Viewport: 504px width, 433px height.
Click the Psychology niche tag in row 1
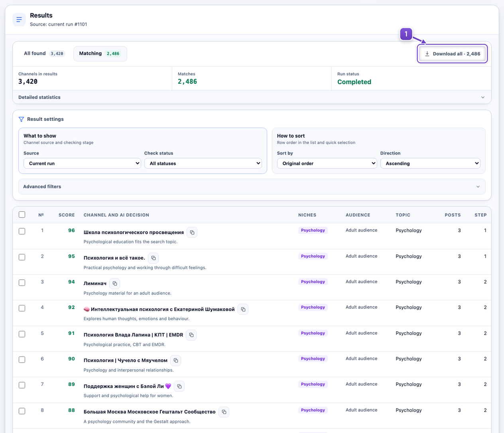(313, 230)
